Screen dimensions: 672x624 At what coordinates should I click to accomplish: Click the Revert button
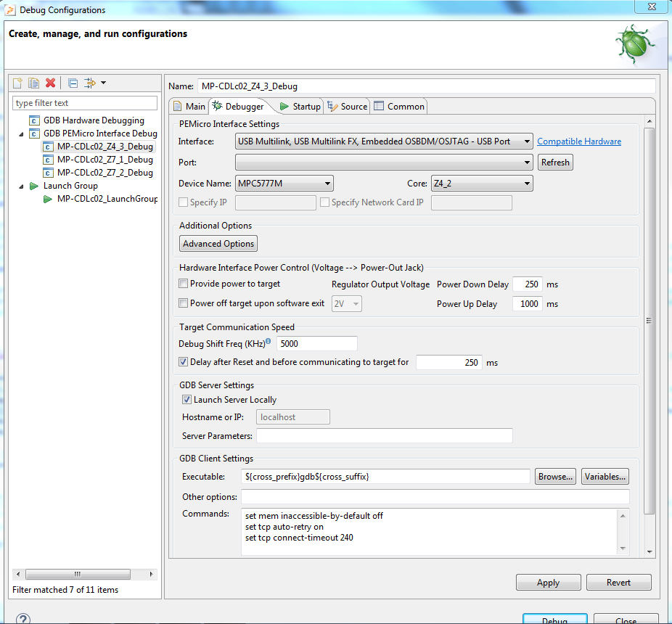click(618, 583)
